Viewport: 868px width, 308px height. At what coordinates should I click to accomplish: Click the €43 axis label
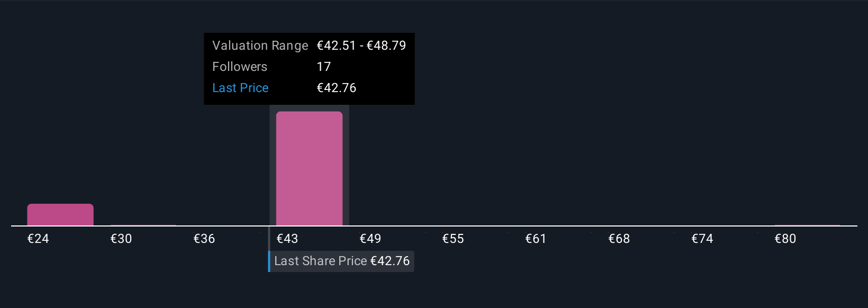(287, 239)
